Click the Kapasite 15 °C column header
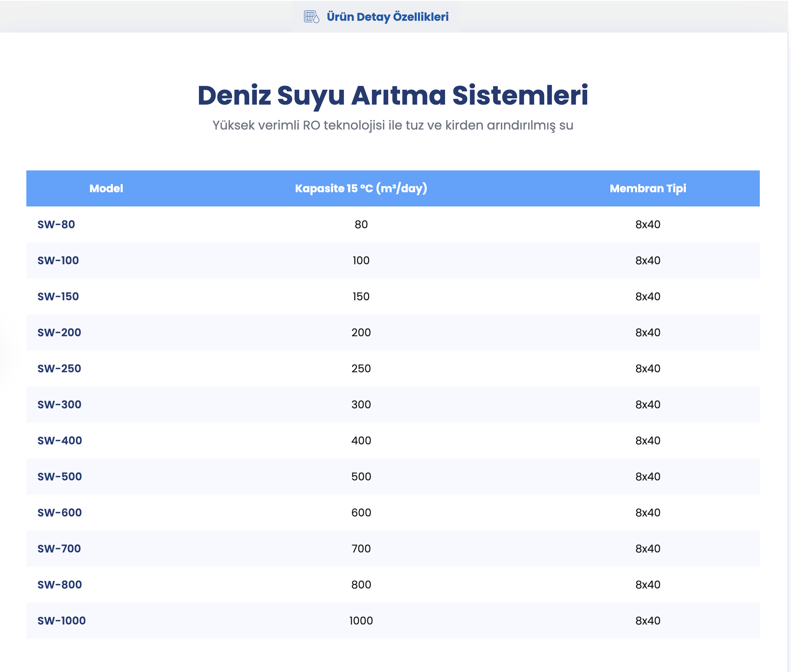Screen dimensions: 791x672 pos(360,188)
